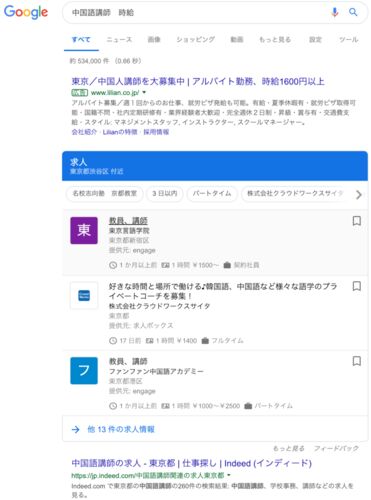Screen dimensions: 371x500
Task: Click the フィードバック link
Action: [x=336, y=448]
